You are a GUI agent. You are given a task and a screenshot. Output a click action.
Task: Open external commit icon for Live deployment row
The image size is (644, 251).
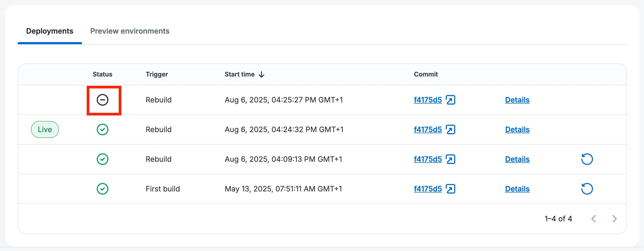coord(450,130)
